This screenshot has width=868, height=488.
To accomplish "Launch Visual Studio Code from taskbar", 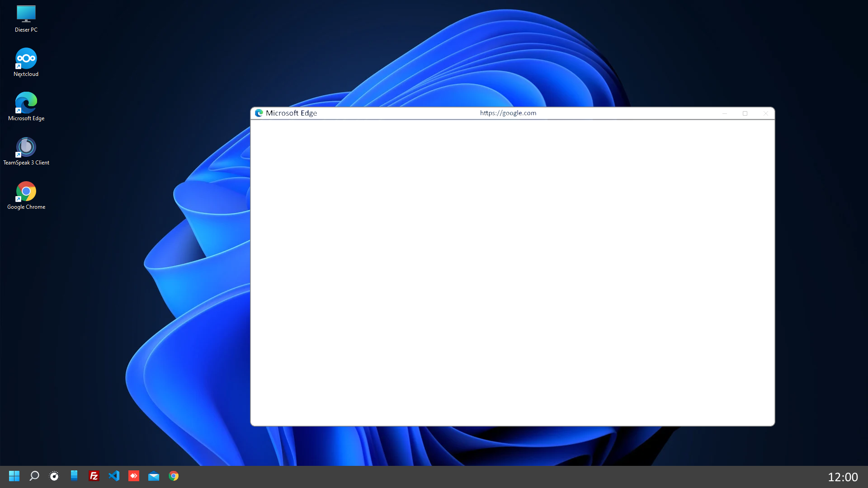I will click(x=114, y=476).
